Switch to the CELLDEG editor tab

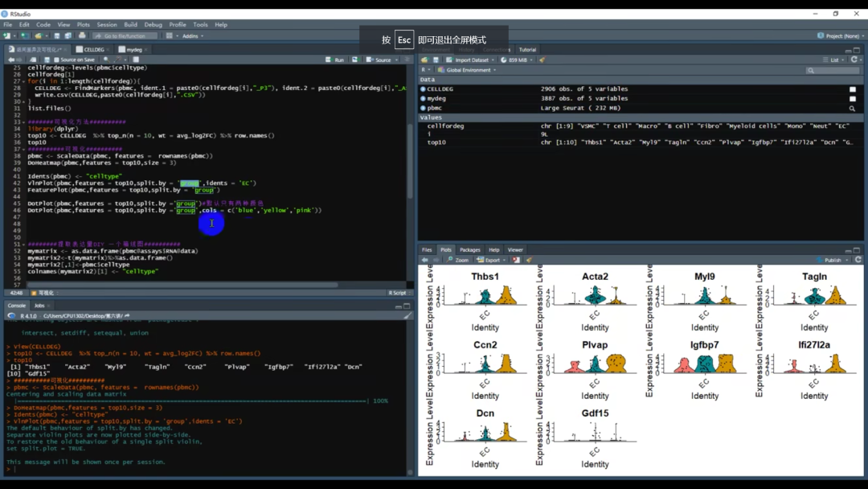pyautogui.click(x=93, y=49)
